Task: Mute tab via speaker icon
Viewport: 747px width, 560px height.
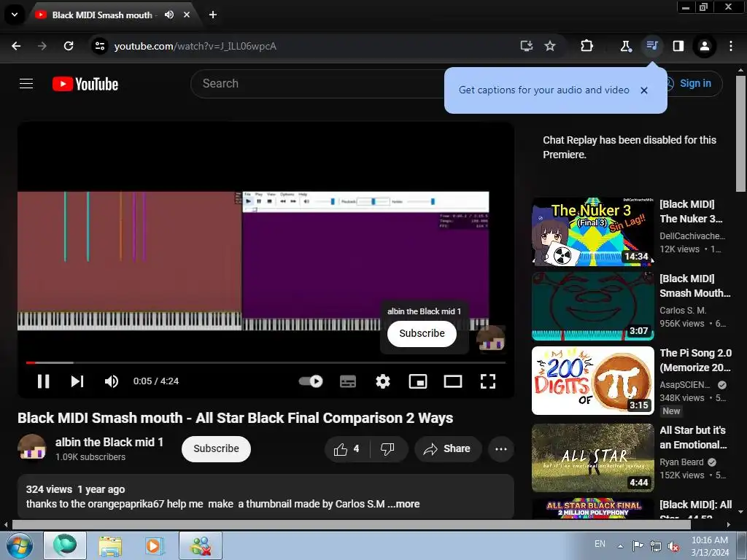Action: click(169, 15)
